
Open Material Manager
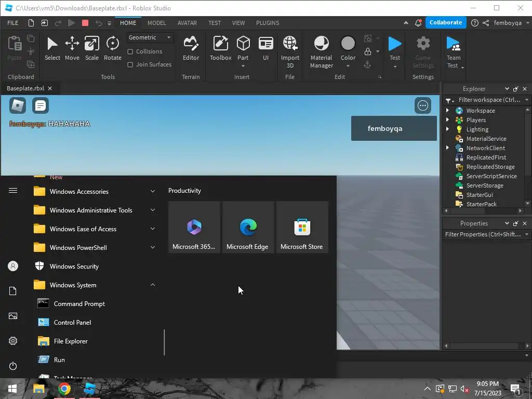[321, 52]
